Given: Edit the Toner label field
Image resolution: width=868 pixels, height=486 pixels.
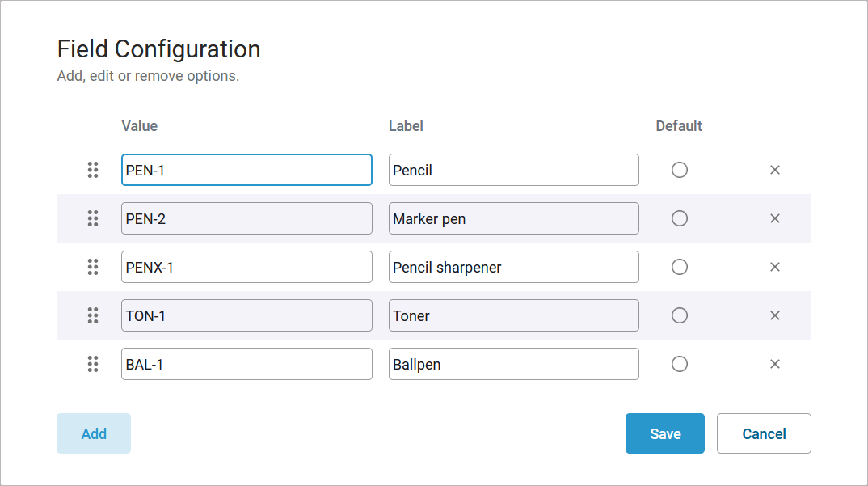Looking at the screenshot, I should coord(513,315).
